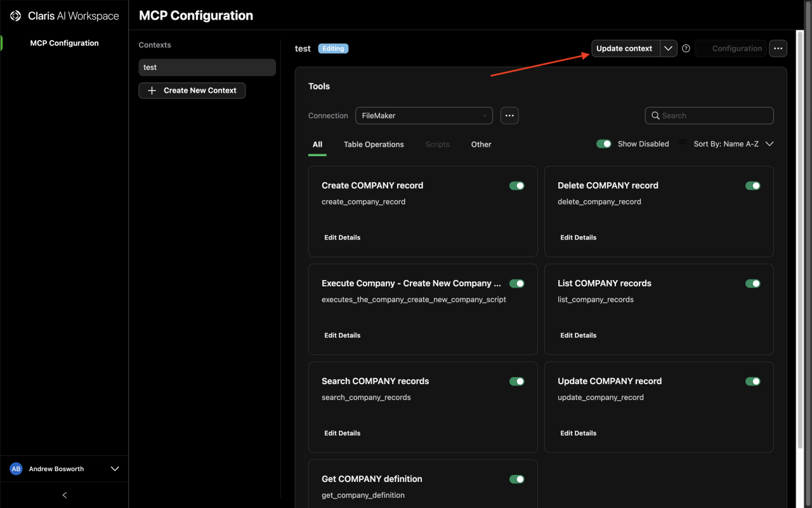Disable the Show Disabled toggle
The height and width of the screenshot is (508, 812).
point(604,144)
